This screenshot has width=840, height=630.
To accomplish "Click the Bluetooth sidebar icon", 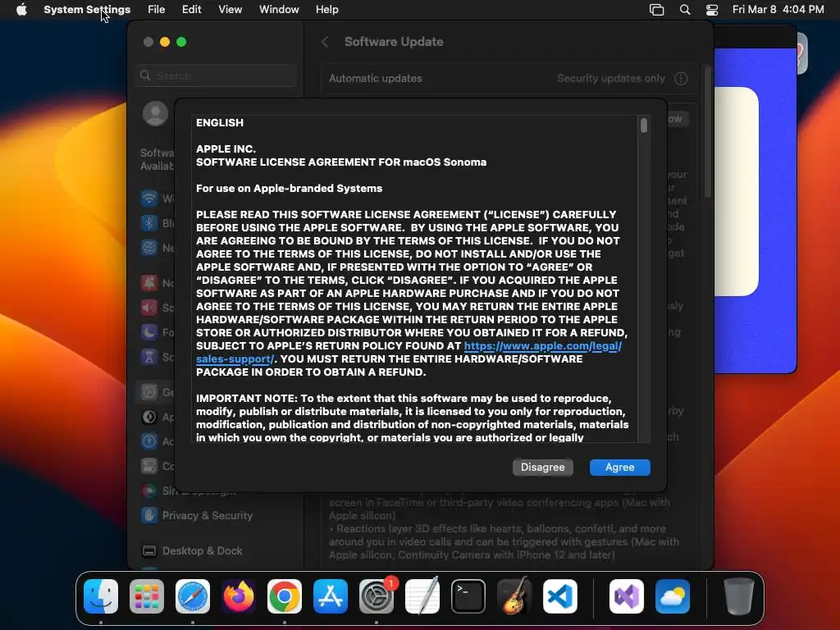I will click(149, 223).
